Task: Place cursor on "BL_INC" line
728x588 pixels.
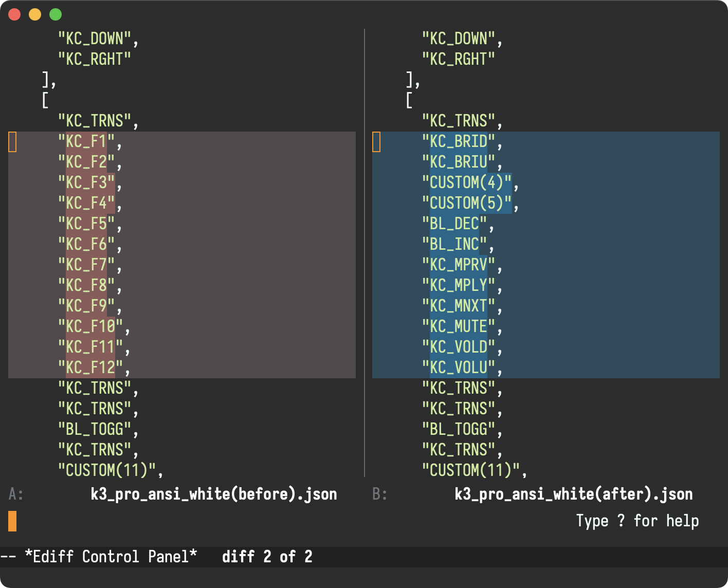Action: (x=458, y=245)
